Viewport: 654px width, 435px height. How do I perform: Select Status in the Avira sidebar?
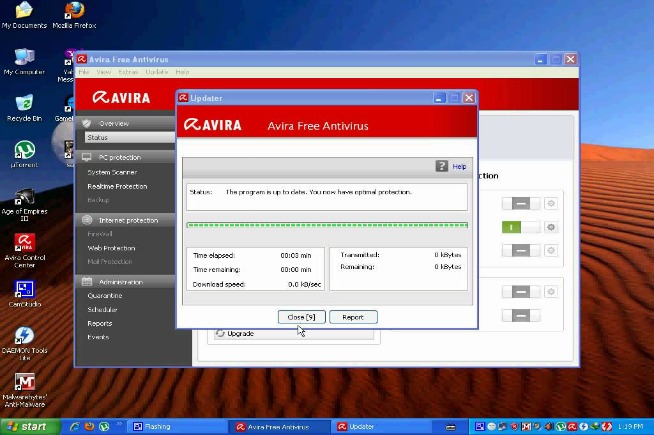(x=130, y=137)
